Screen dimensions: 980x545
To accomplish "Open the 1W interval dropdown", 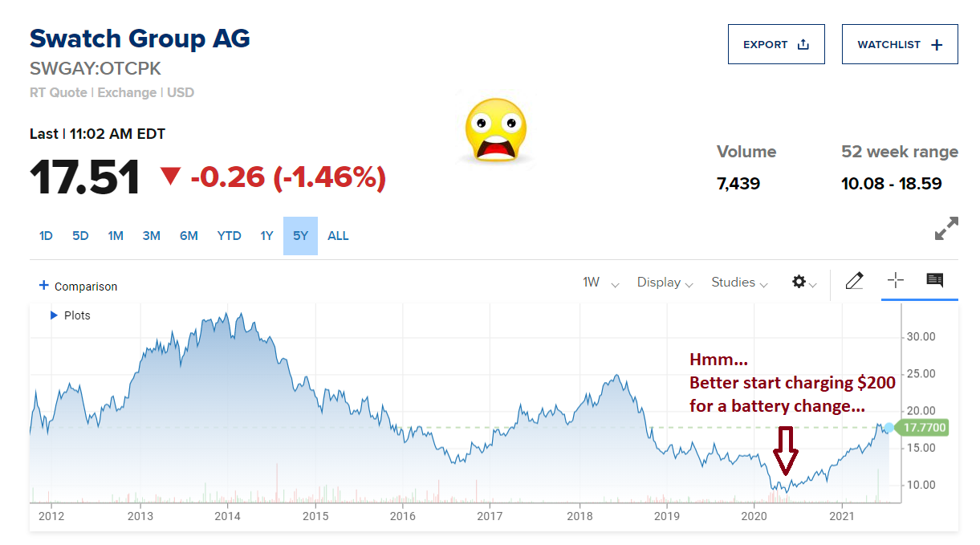I will pyautogui.click(x=600, y=283).
